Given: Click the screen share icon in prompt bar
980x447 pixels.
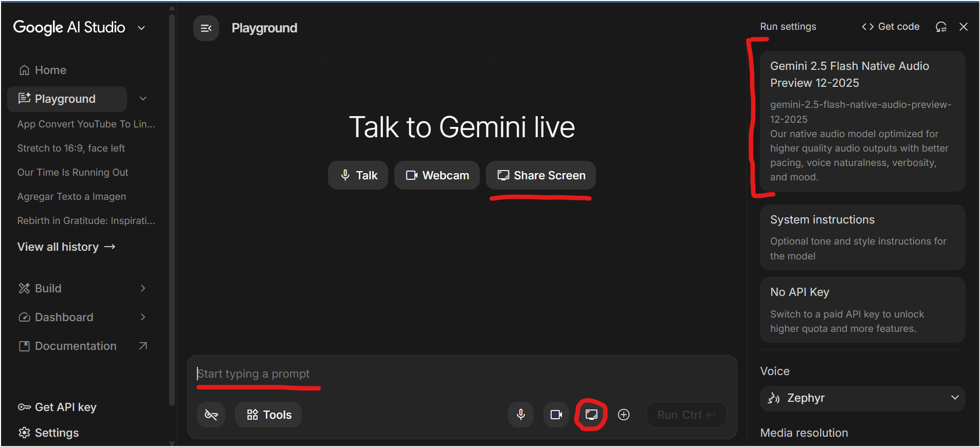Looking at the screenshot, I should tap(591, 415).
